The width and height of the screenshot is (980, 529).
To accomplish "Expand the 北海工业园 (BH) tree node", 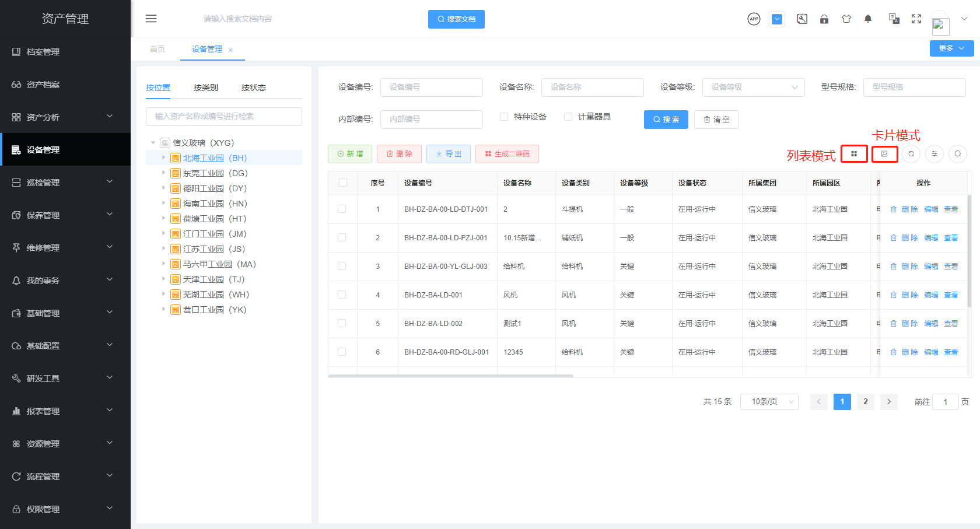I will [x=163, y=157].
